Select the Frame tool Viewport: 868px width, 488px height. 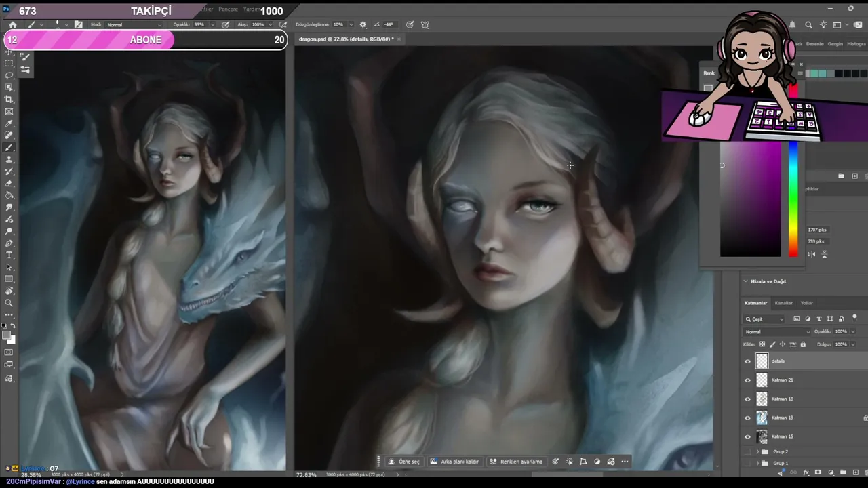tap(9, 112)
